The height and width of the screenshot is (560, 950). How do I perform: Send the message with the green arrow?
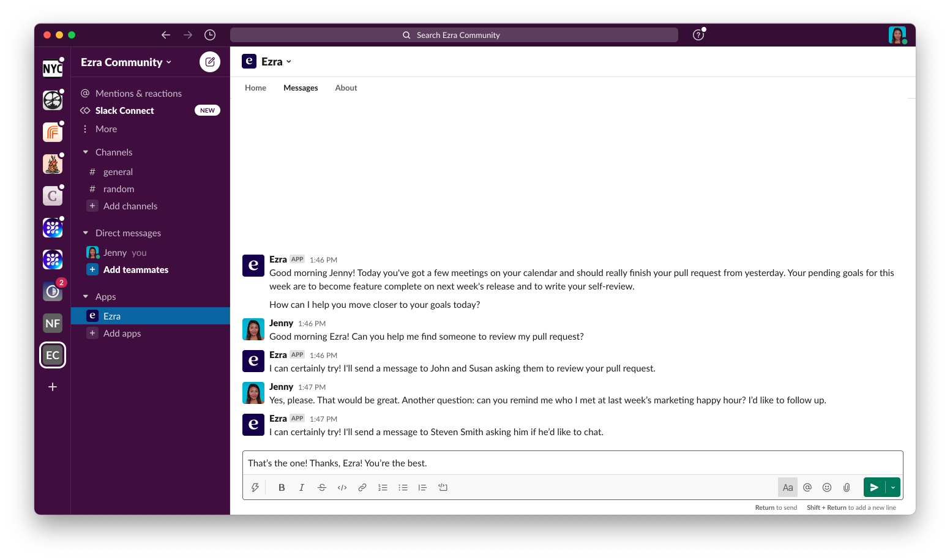874,487
